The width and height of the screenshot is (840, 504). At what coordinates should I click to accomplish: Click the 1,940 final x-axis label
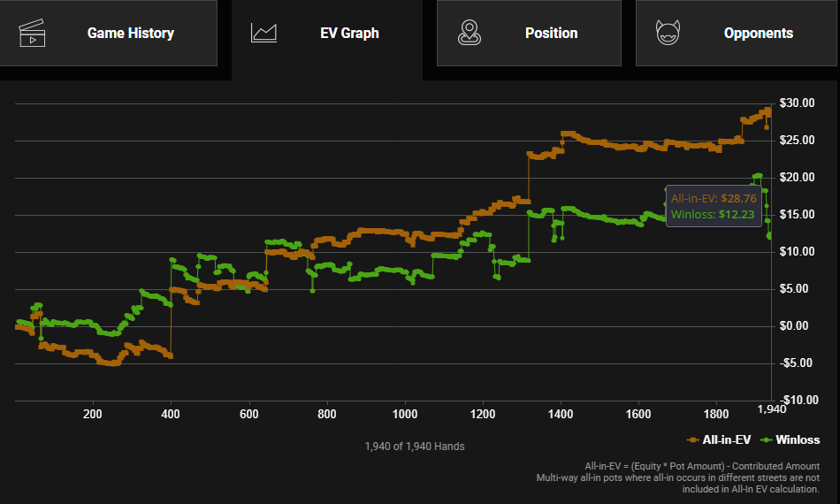[771, 409]
